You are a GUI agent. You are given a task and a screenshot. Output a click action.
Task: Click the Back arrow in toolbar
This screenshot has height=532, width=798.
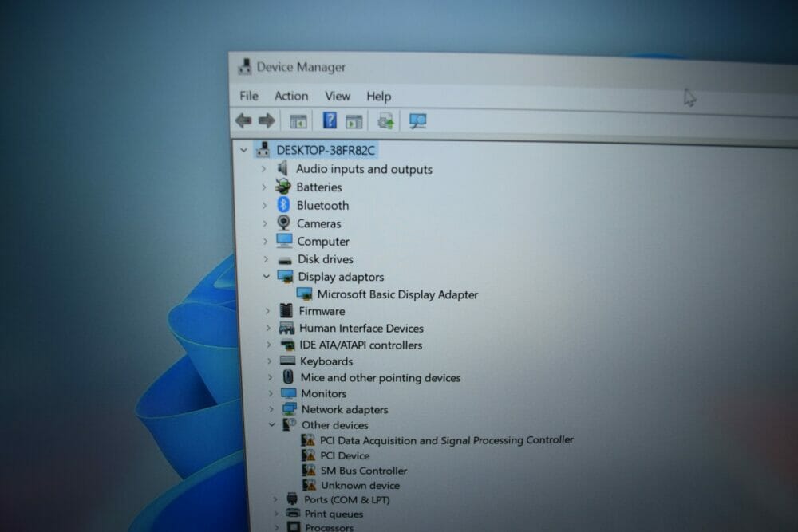243,120
